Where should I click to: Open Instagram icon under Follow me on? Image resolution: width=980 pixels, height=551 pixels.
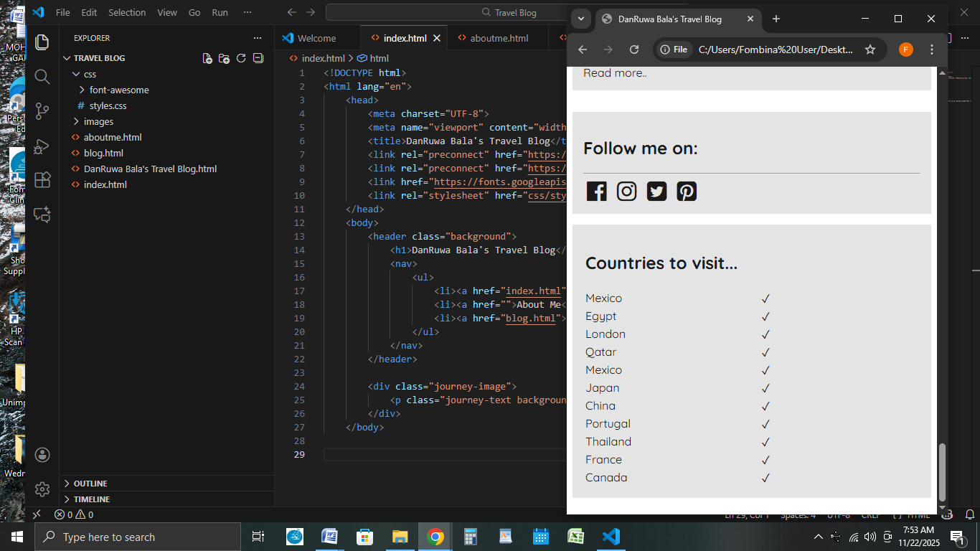click(626, 191)
